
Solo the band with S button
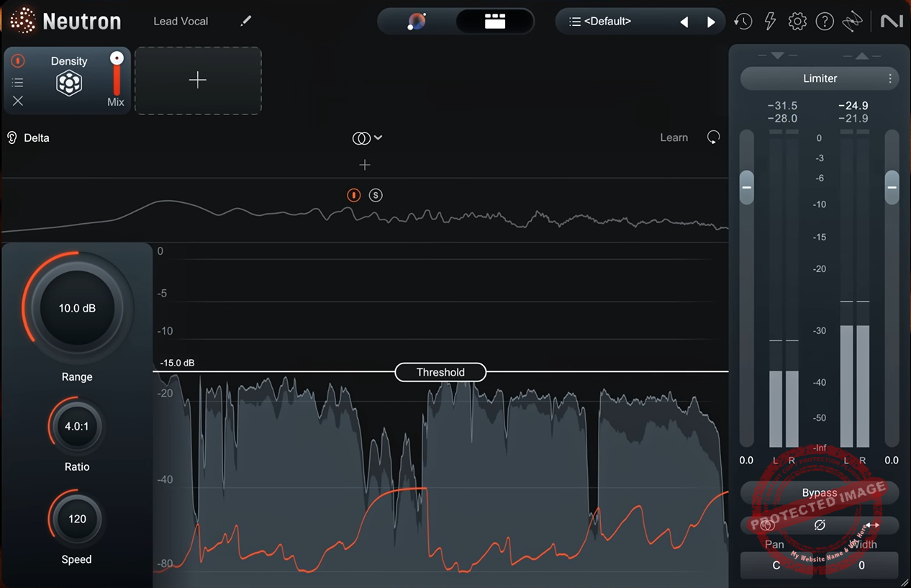point(376,195)
